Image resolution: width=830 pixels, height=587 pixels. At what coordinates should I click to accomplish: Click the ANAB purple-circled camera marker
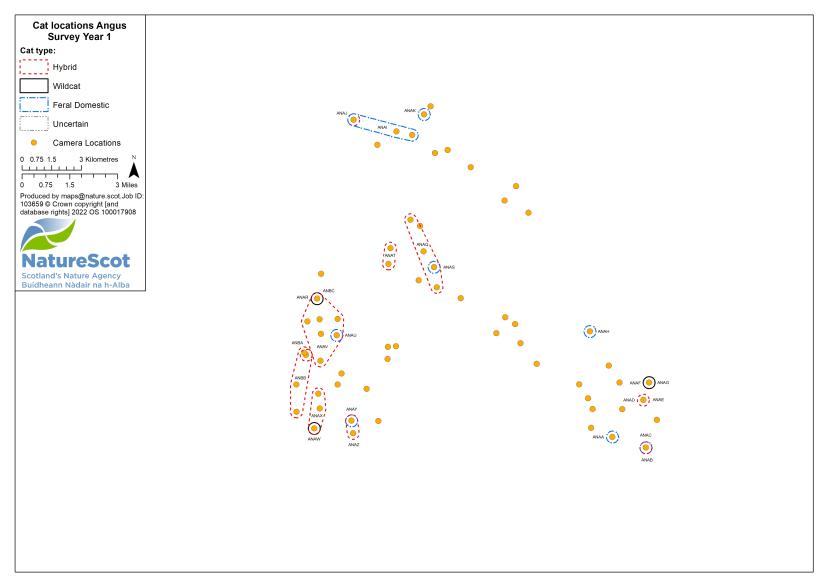(x=646, y=448)
